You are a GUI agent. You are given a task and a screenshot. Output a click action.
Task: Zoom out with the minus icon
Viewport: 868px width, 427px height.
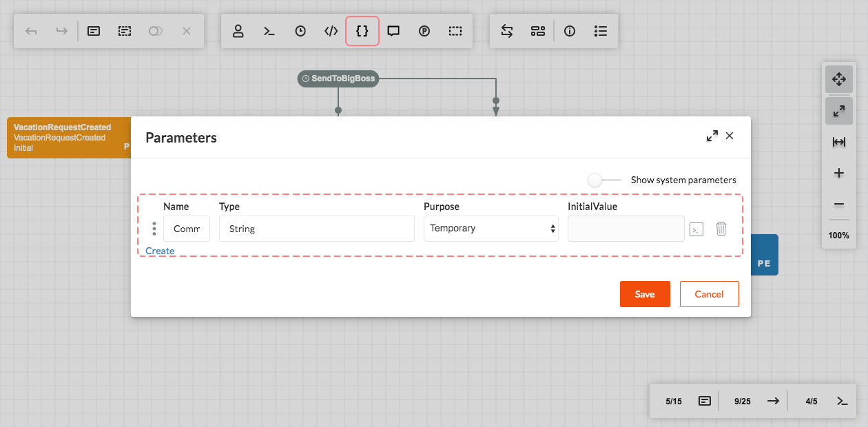pos(839,204)
